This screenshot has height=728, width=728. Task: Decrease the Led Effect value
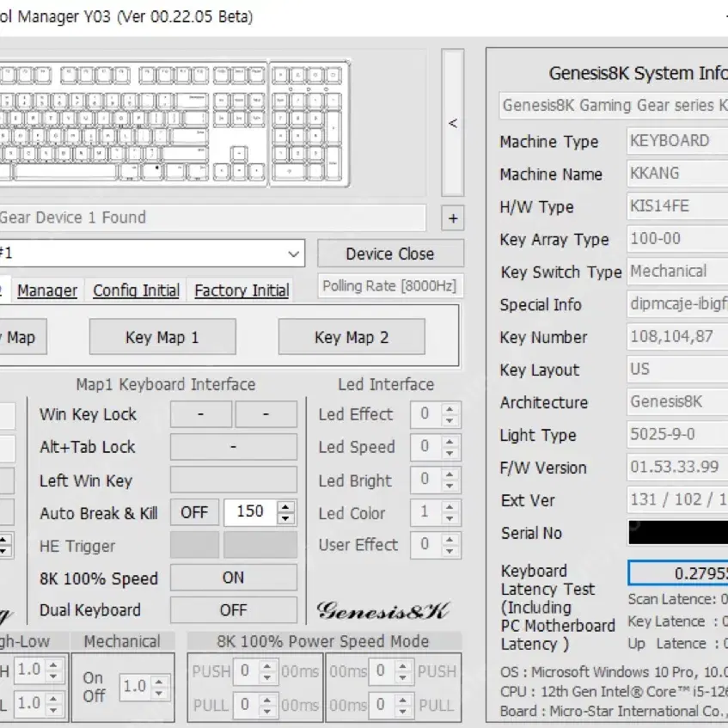450,420
